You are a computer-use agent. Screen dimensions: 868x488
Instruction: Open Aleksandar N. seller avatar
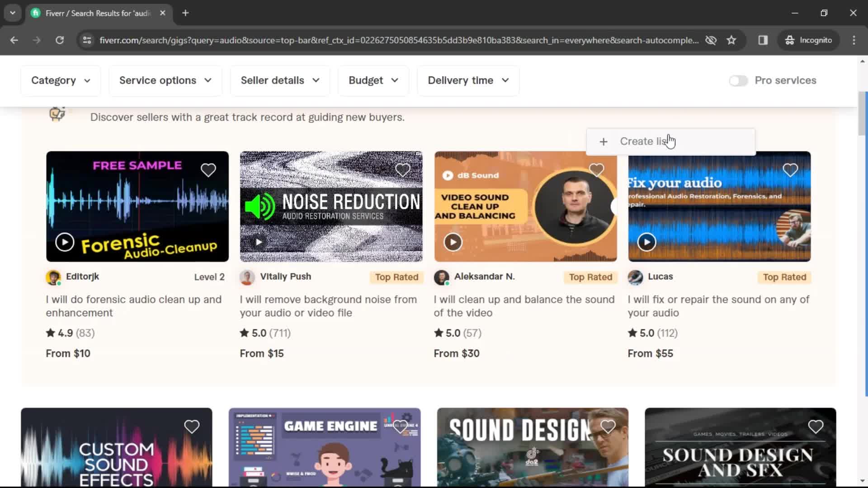coord(441,277)
